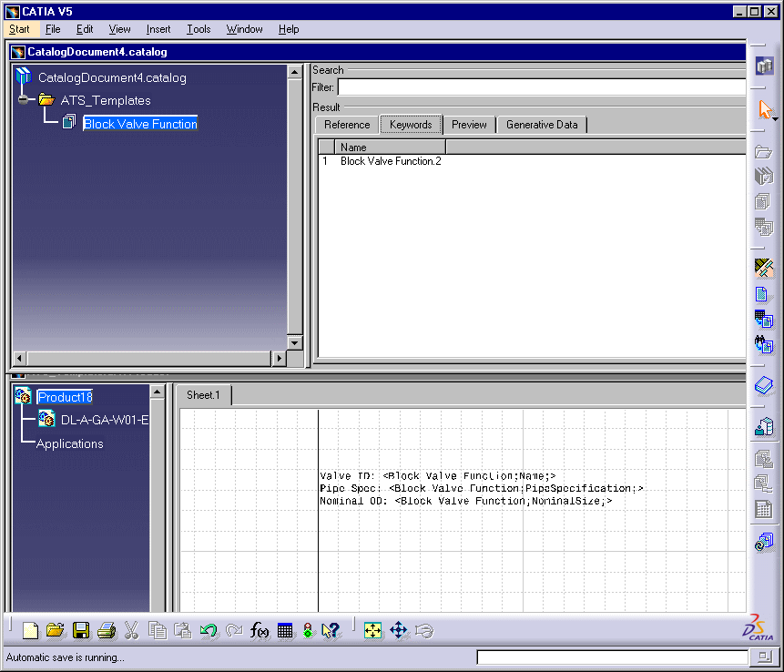Open the View menu
The image size is (784, 672).
tap(119, 29)
